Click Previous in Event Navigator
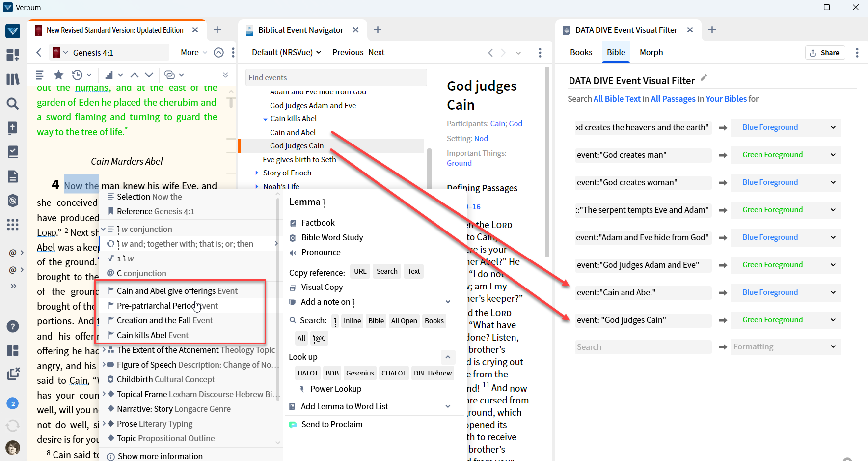 point(348,52)
